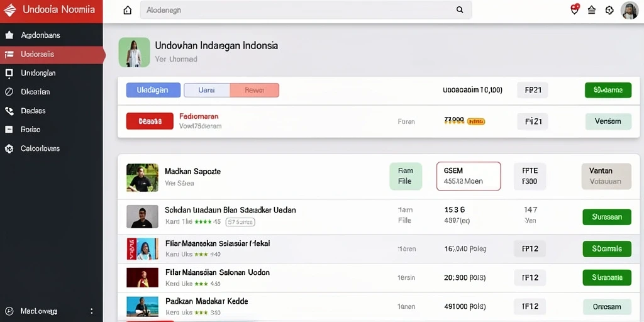Click the phone icon next to Dadass
Viewport: 644px width, 322px height.
pos(9,111)
